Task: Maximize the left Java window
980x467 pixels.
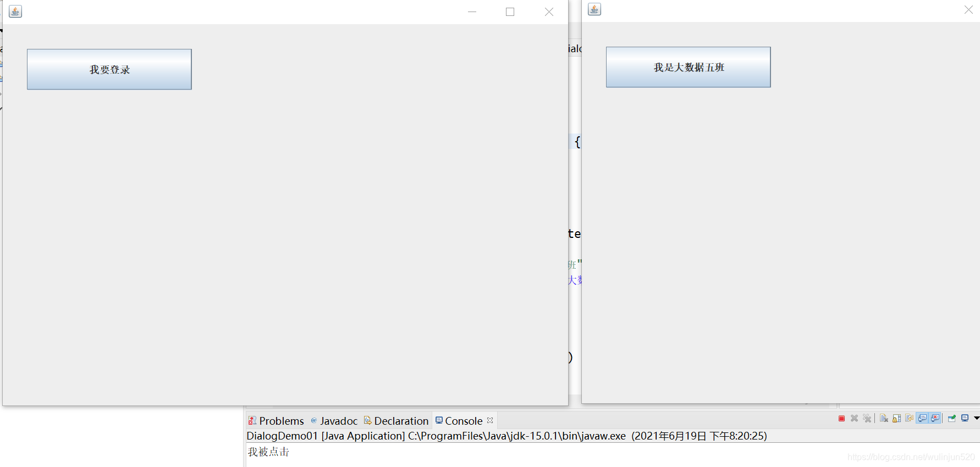Action: [x=510, y=12]
